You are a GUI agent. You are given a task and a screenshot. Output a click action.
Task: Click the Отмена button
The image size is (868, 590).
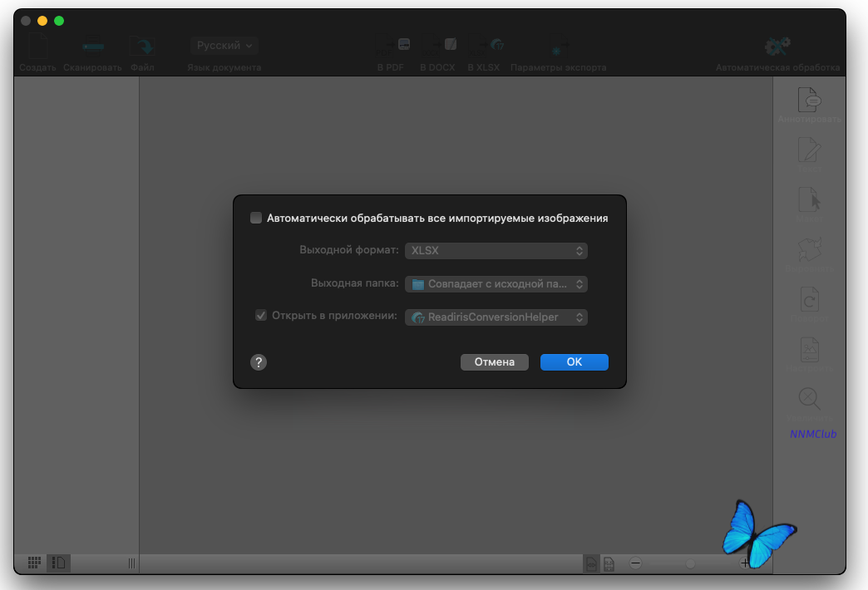tap(495, 362)
